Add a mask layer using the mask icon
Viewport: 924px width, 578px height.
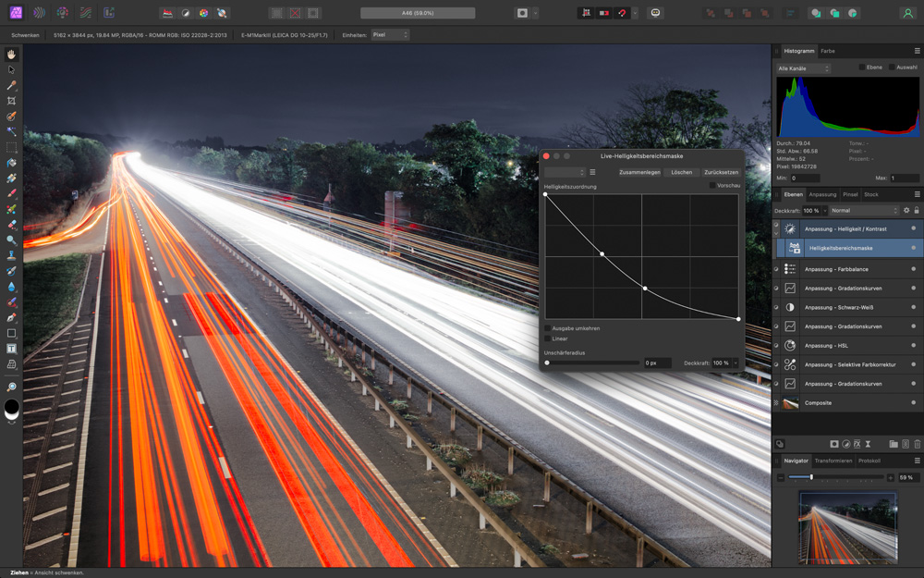(834, 444)
